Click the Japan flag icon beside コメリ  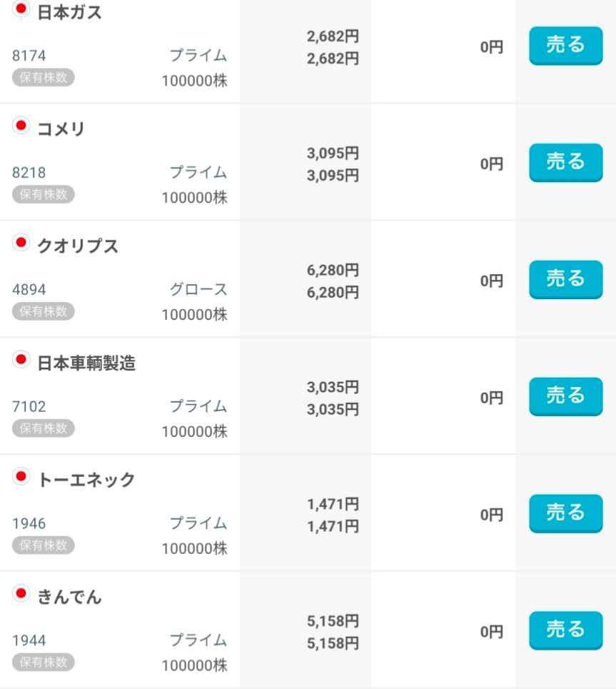coord(21,126)
